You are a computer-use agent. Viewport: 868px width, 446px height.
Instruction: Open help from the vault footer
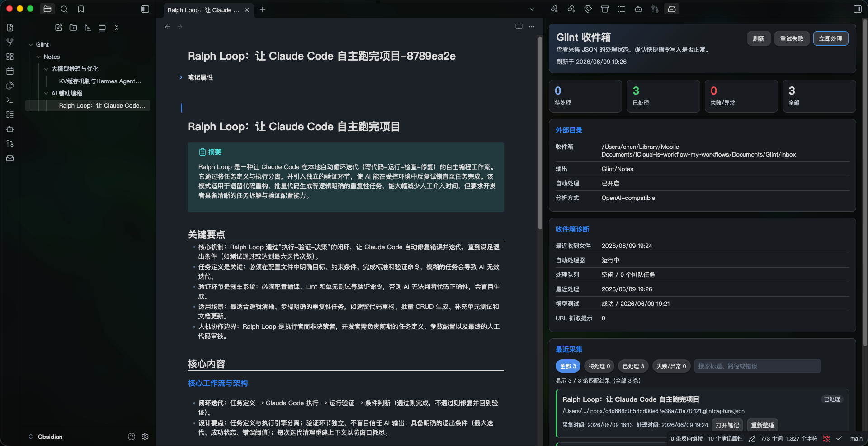click(x=132, y=437)
